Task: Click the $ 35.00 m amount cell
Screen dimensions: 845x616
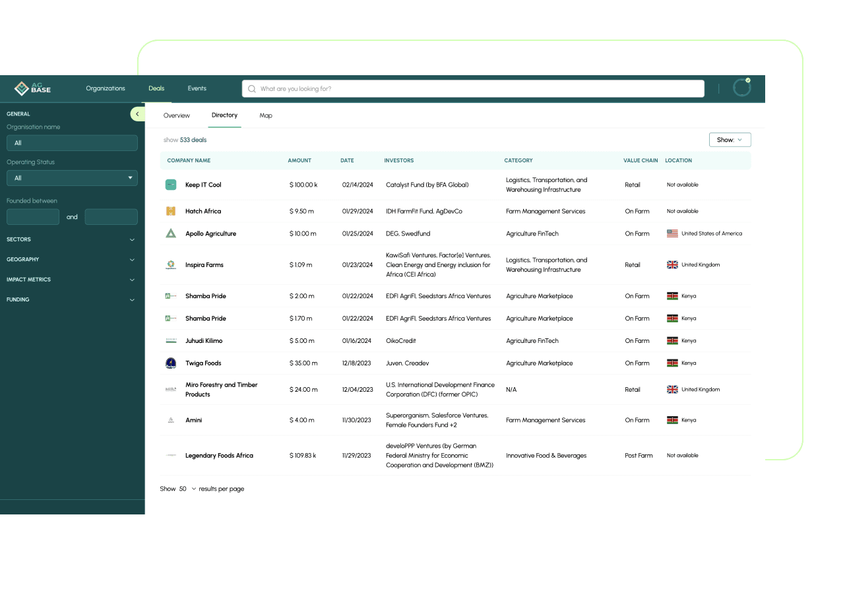Action: [303, 363]
